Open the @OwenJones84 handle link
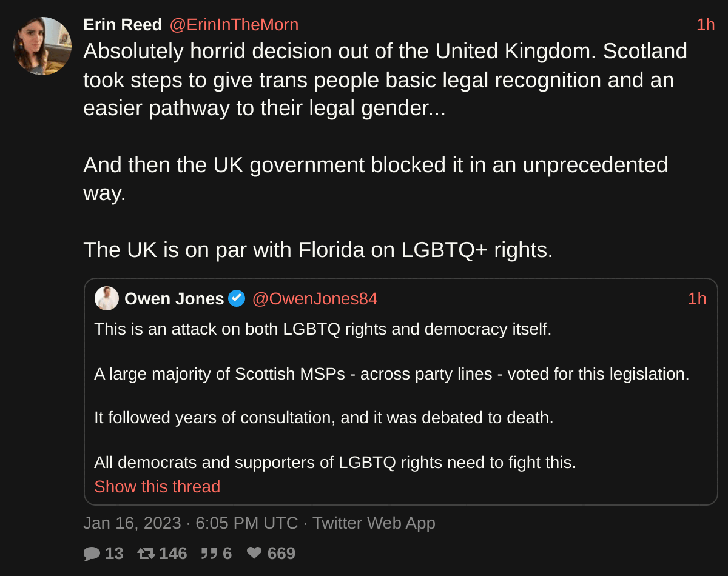This screenshot has height=576, width=728. pos(314,298)
